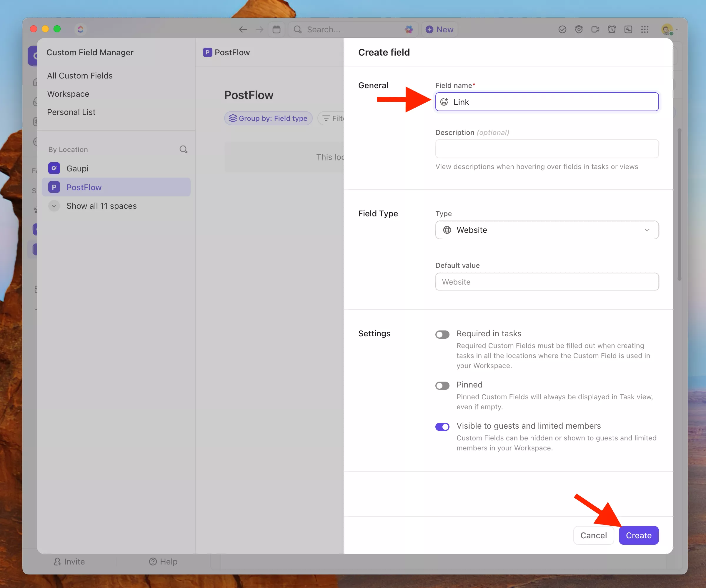Open the user avatar menu
Image resolution: width=706 pixels, height=588 pixels.
pyautogui.click(x=669, y=30)
